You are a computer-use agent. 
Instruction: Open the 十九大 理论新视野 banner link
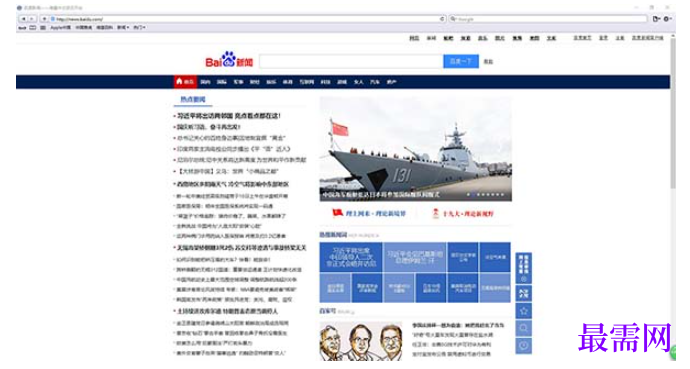[464, 213]
